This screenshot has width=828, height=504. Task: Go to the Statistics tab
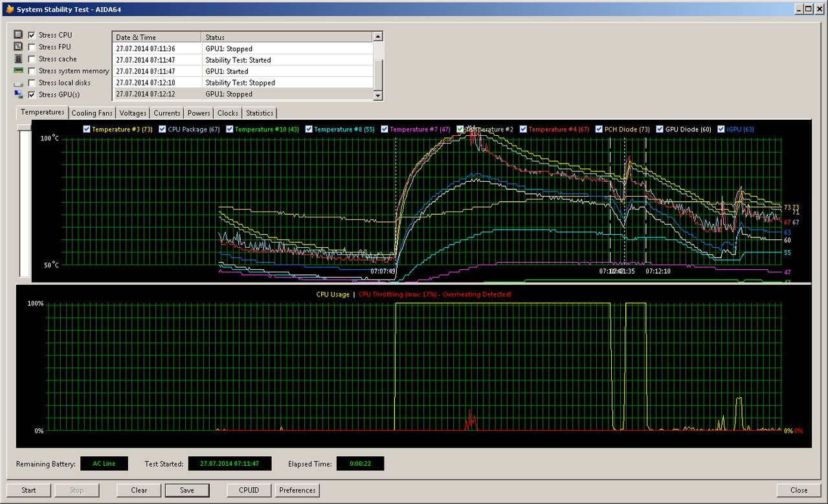click(x=260, y=113)
